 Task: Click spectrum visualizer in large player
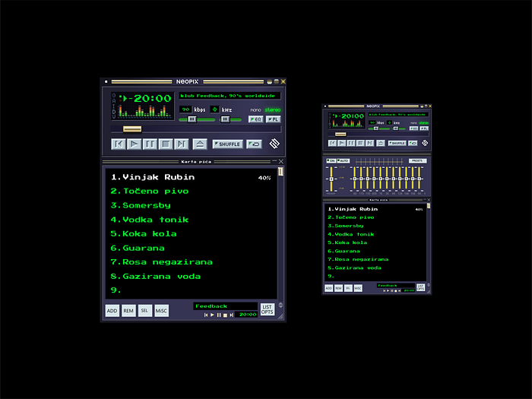point(146,111)
